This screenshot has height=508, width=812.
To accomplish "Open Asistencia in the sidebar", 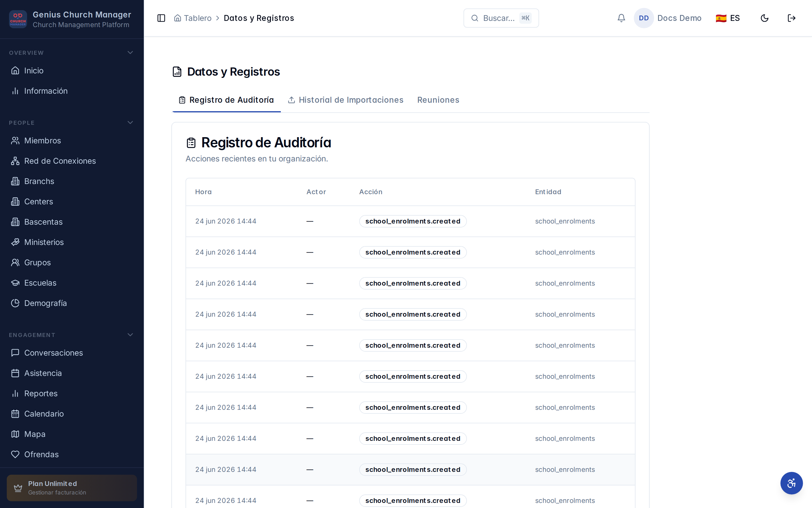I will click(x=72, y=373).
